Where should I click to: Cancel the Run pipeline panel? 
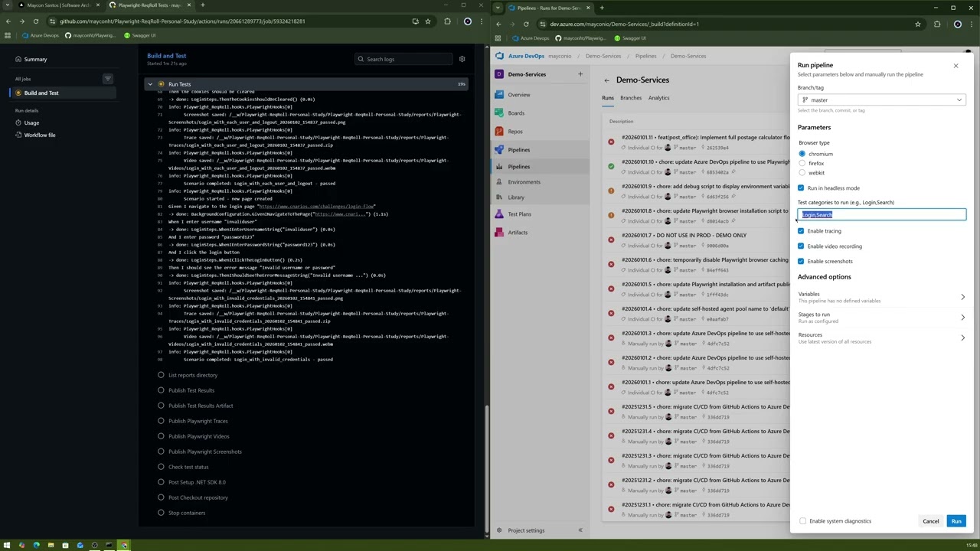[930, 521]
